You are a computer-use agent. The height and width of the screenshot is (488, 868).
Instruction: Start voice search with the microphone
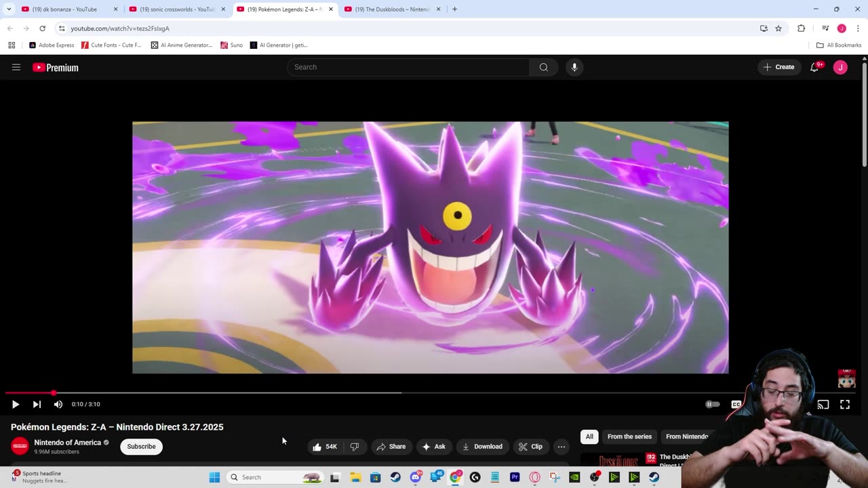click(574, 67)
